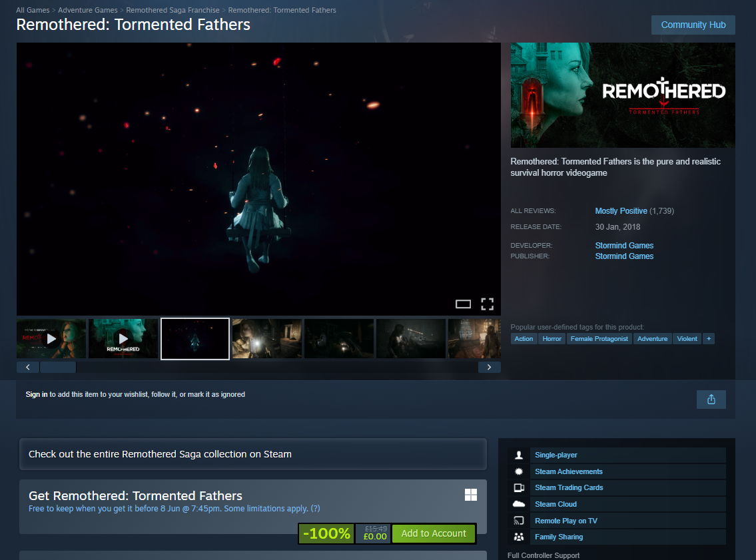756x560 pixels.
Task: Show previous thumbnails with left arrow
Action: coord(28,367)
